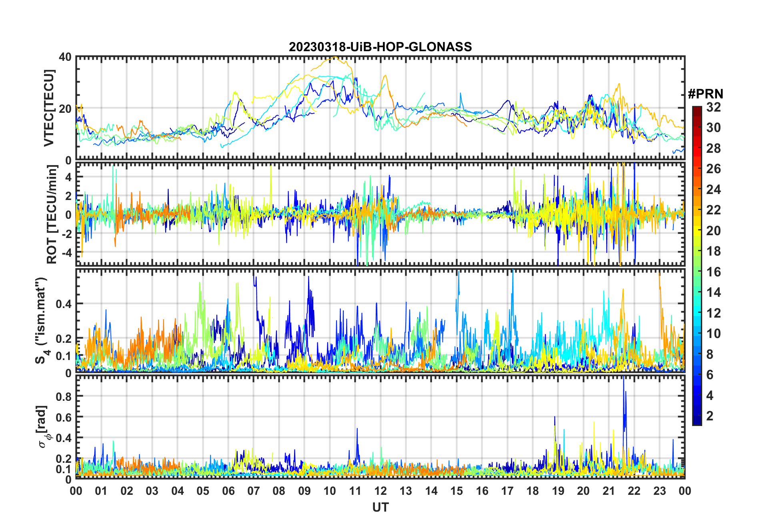Click colorbar tick label 10
This screenshot has height=532, width=761.
click(x=713, y=334)
